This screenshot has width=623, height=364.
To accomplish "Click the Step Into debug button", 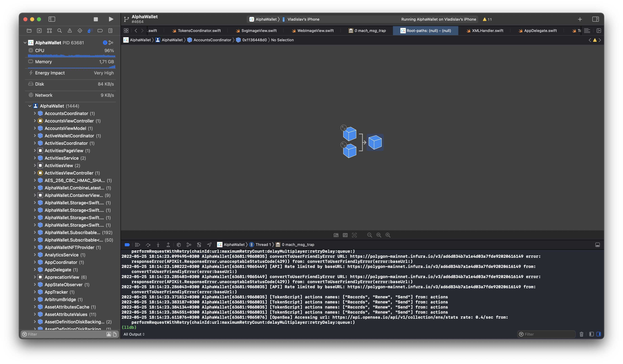I will 158,245.
